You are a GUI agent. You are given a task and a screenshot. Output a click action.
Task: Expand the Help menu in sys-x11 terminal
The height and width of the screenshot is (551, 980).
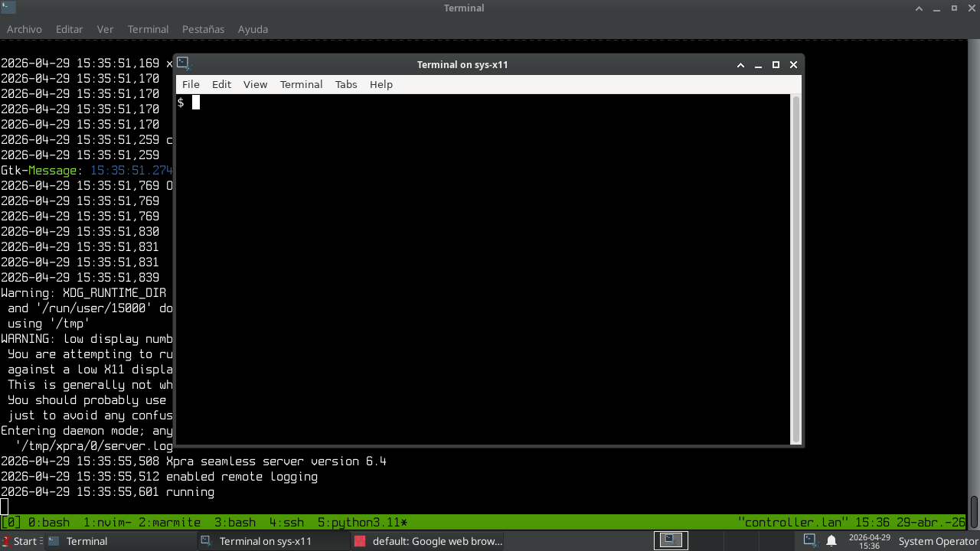point(381,84)
